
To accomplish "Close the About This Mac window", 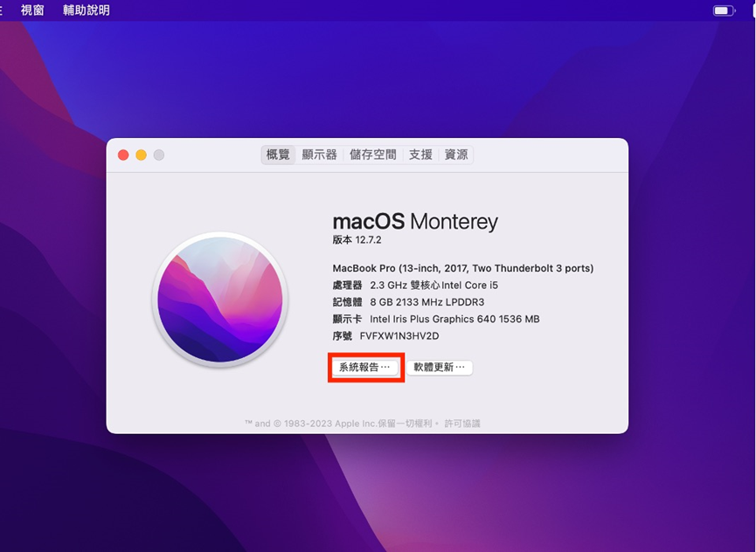I will click(123, 155).
